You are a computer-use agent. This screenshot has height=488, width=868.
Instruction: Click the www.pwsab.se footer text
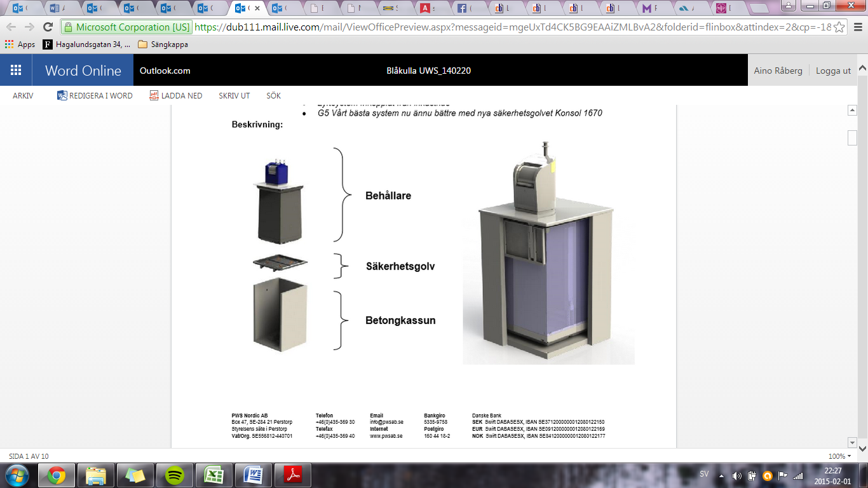(386, 437)
